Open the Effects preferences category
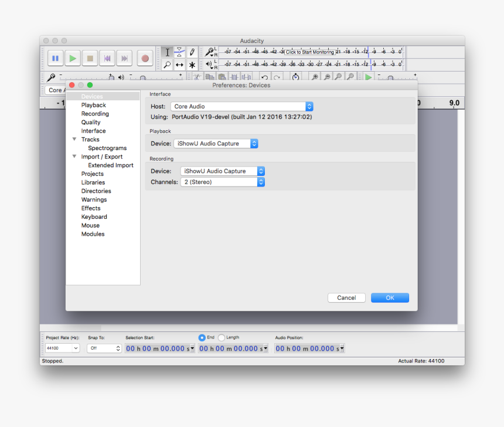This screenshot has height=427, width=504. pos(91,208)
